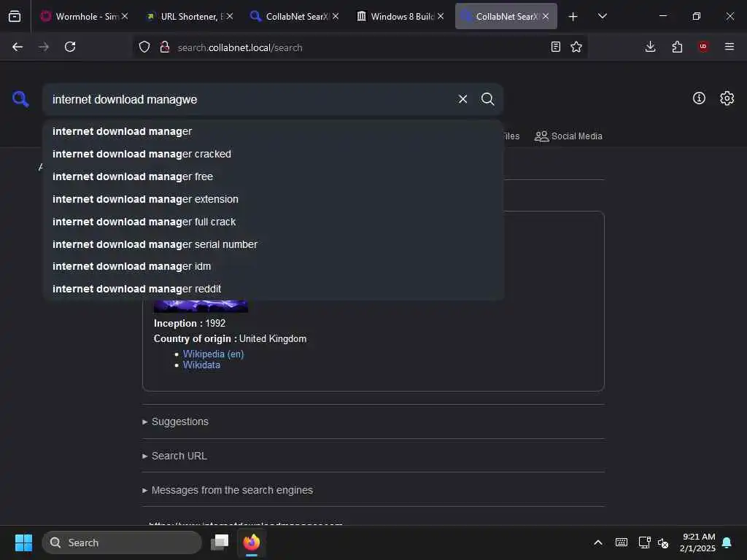The height and width of the screenshot is (560, 747).
Task: Click the SearXNG logo magnifier icon
Action: 20,99
